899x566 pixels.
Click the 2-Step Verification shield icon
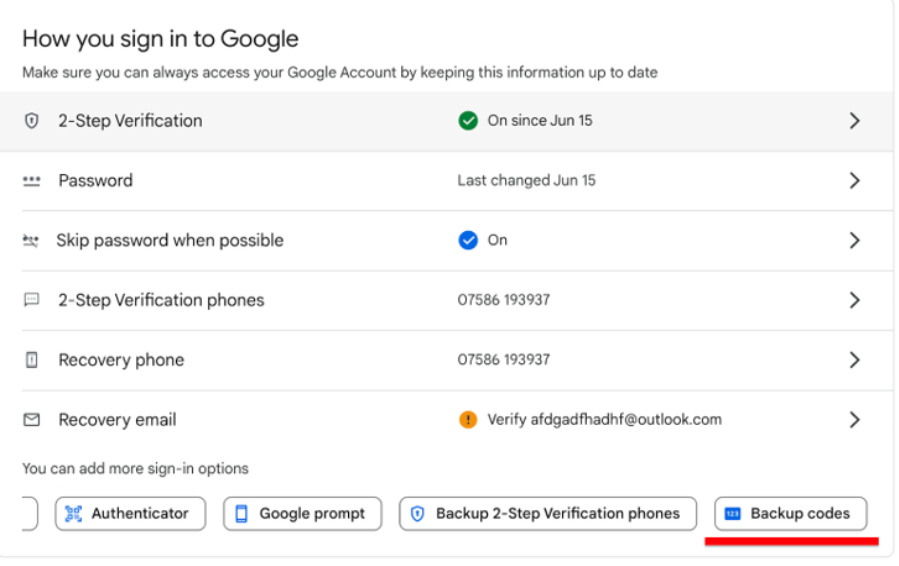[31, 121]
